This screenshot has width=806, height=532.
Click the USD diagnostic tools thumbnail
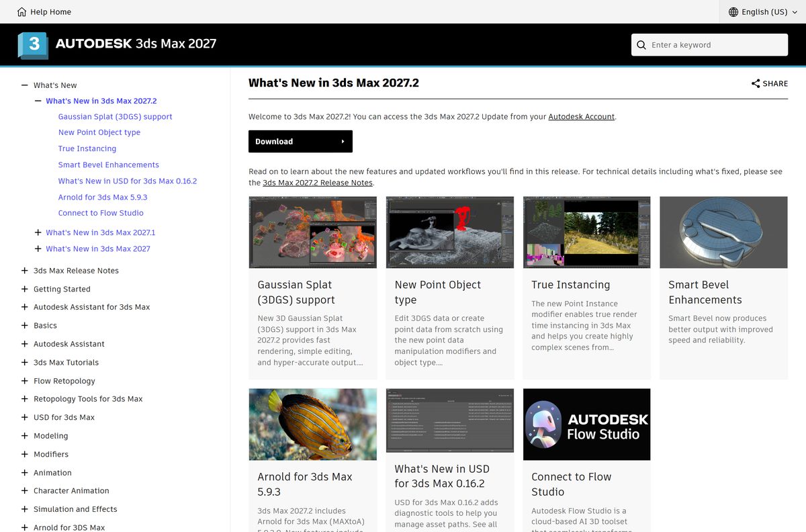(x=450, y=421)
